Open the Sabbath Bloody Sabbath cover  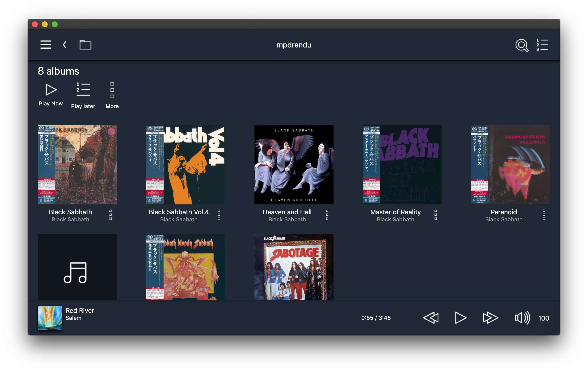[186, 267]
